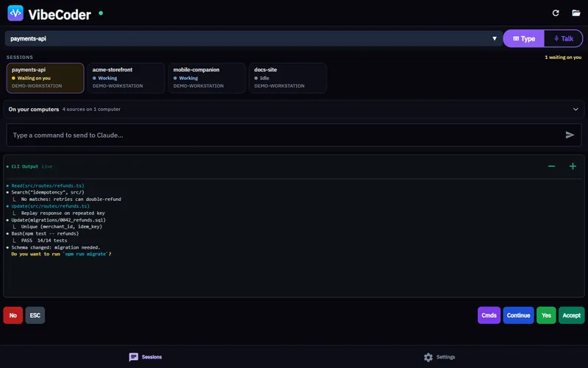Enlarge CLI output with plus icon
The height and width of the screenshot is (368, 588).
click(x=573, y=166)
